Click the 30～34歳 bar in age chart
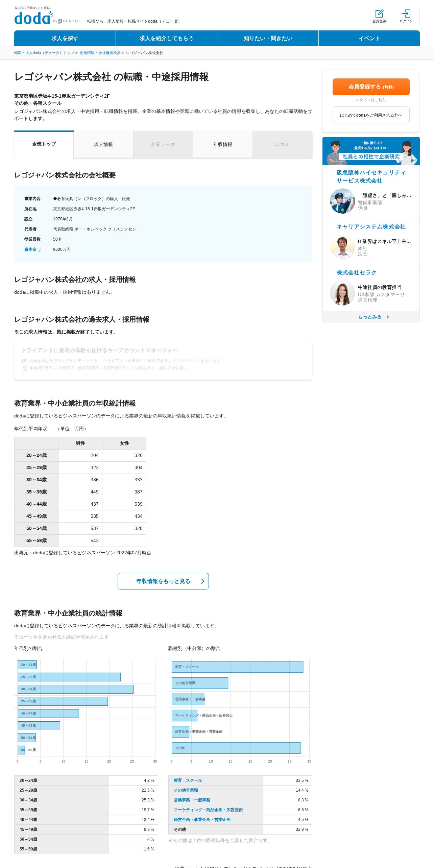This screenshot has height=868, width=434. click(x=75, y=689)
